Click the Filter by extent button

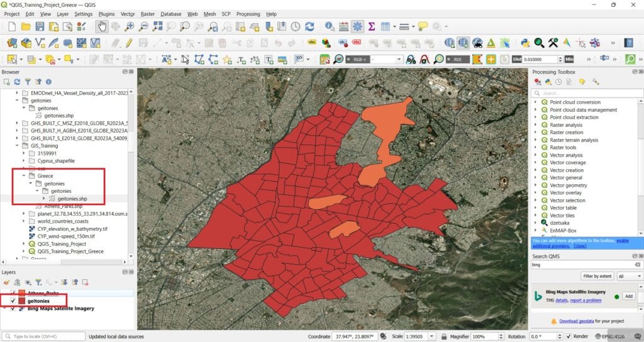[x=597, y=277]
